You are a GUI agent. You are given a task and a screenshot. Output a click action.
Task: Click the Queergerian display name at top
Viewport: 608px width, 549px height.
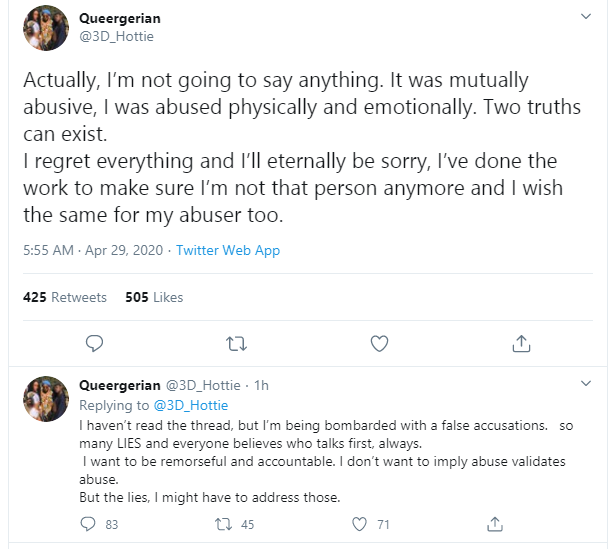pos(119,18)
